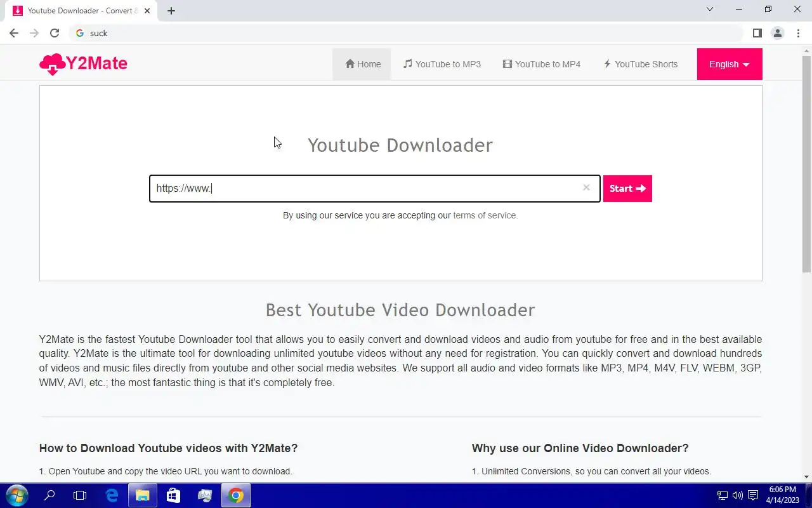The height and width of the screenshot is (508, 812).
Task: Click the address bar showing 'suck'
Action: [x=406, y=33]
